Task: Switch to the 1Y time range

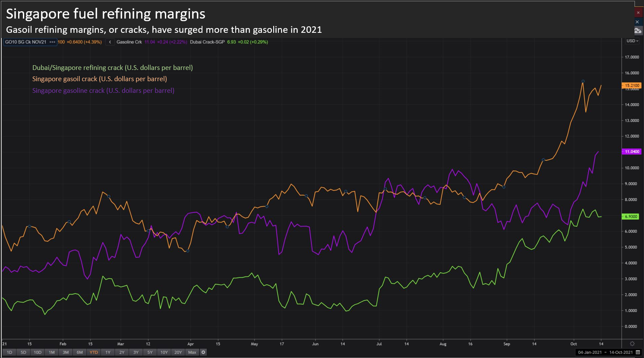Action: click(x=107, y=352)
